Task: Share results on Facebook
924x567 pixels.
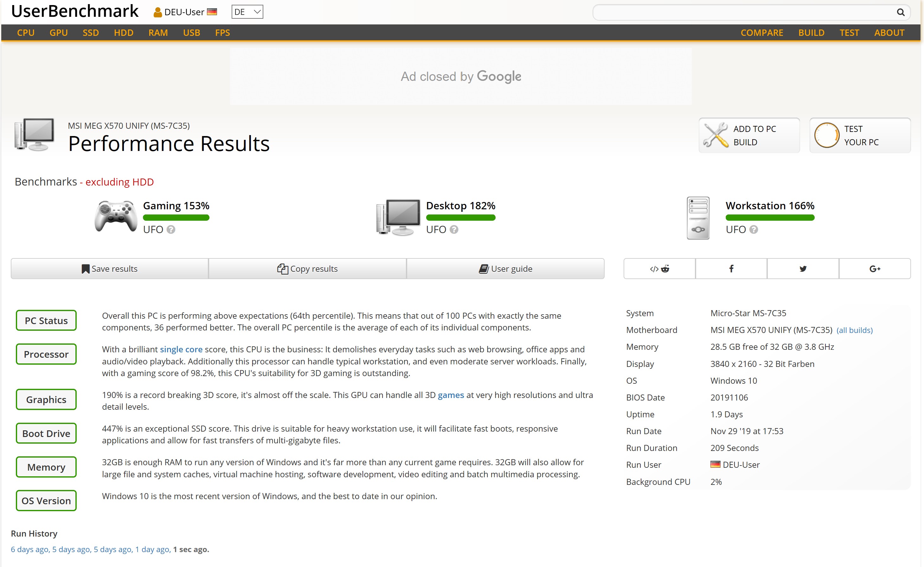Action: [731, 269]
